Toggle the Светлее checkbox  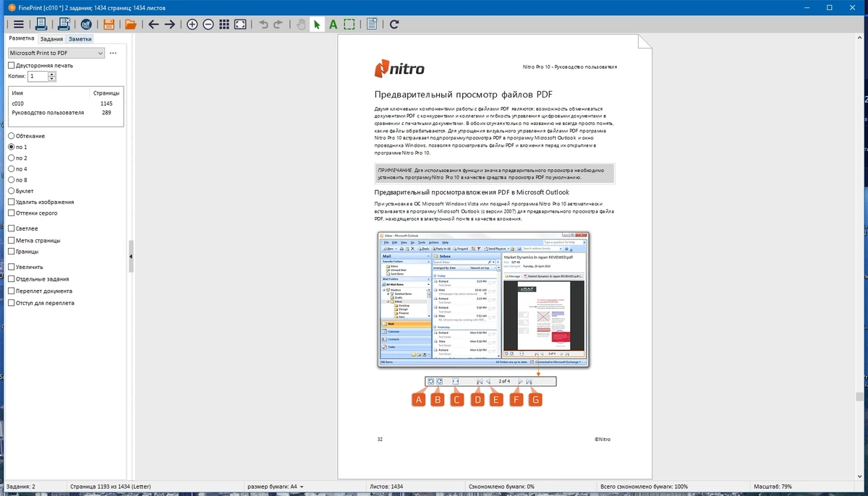point(11,228)
